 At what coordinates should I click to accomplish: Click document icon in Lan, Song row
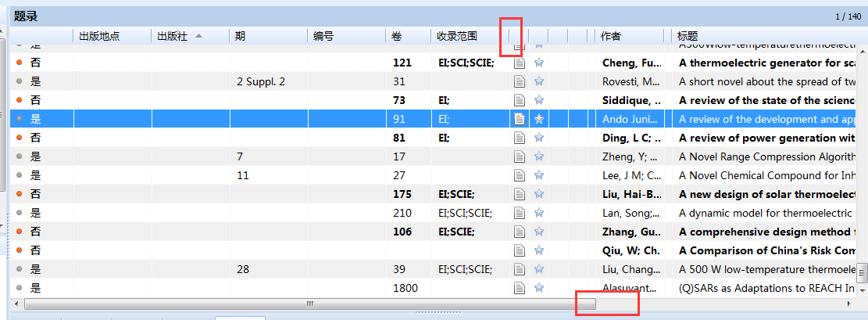pyautogui.click(x=519, y=213)
